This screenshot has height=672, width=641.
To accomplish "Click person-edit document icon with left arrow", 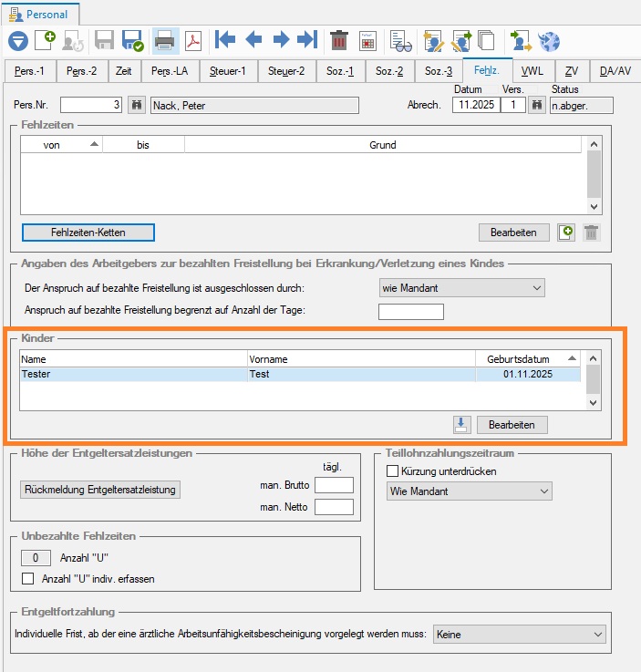I will 433,41.
